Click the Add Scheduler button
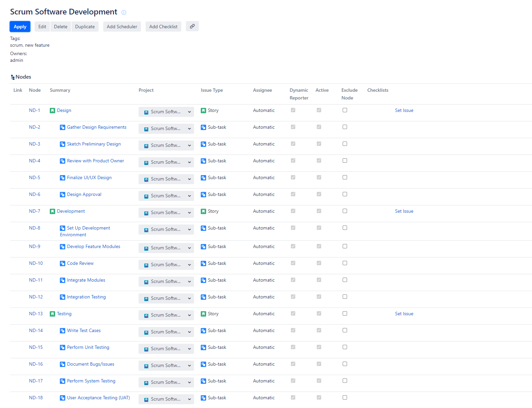The height and width of the screenshot is (408, 532). 122,27
